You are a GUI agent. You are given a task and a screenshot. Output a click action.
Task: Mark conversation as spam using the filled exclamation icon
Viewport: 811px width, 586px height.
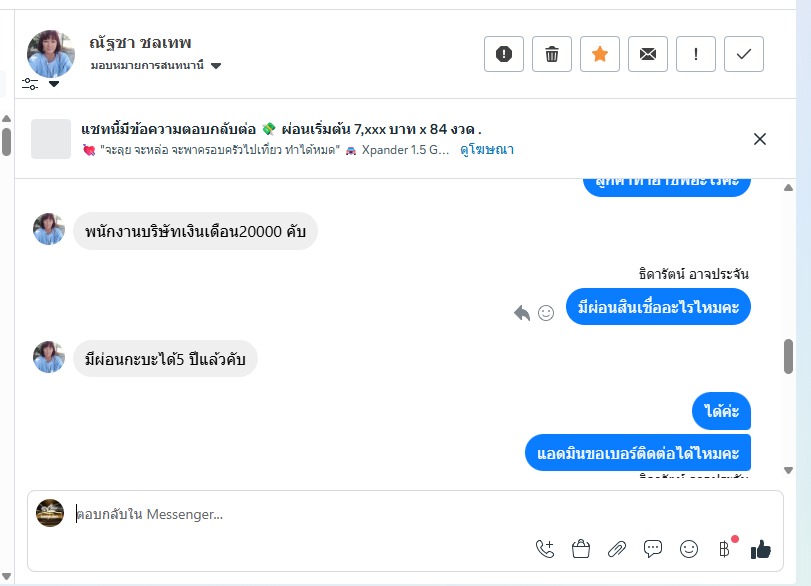coord(503,55)
